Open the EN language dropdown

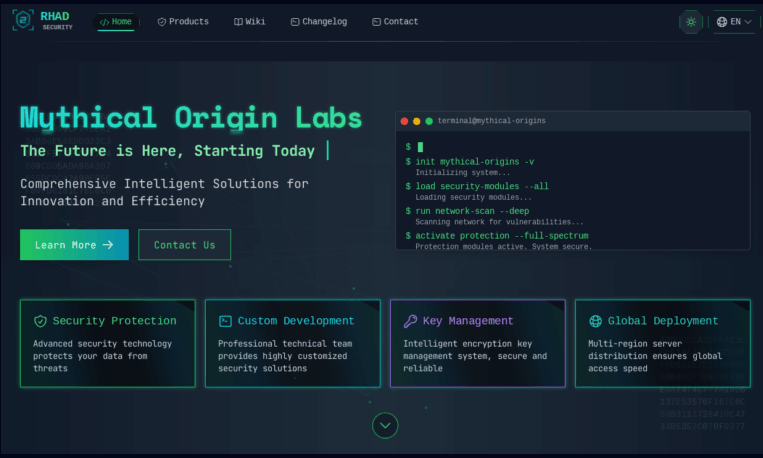click(x=734, y=22)
